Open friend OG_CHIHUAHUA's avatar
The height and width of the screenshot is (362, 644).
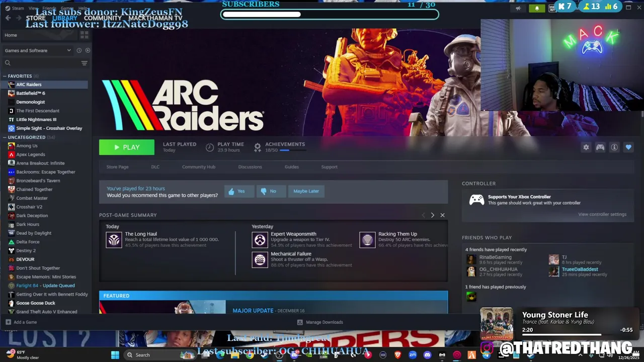(471, 271)
